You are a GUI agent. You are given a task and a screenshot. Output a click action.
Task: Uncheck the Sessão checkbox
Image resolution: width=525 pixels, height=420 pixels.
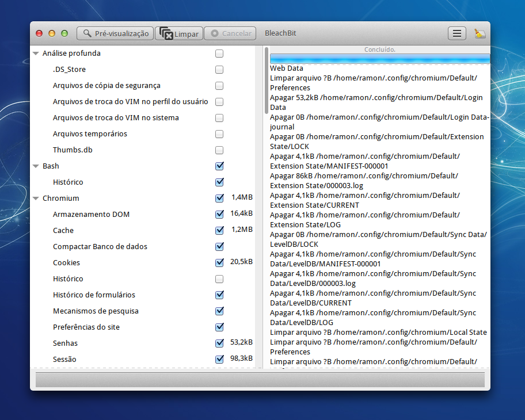(x=219, y=359)
